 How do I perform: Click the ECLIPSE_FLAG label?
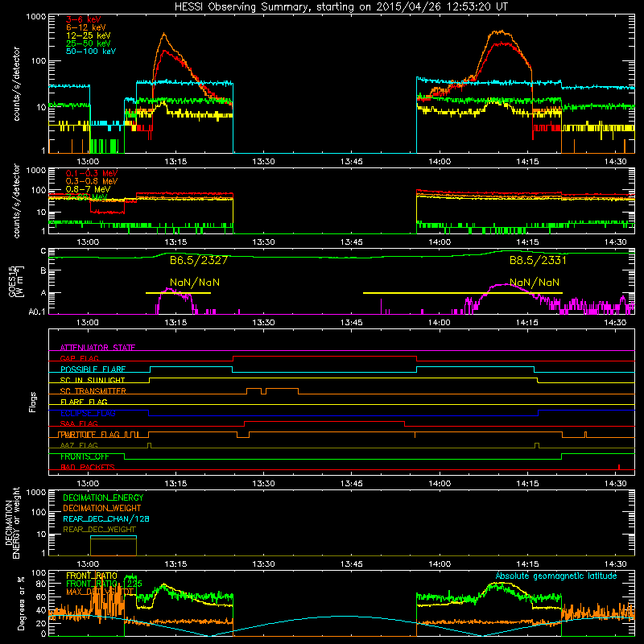click(88, 413)
